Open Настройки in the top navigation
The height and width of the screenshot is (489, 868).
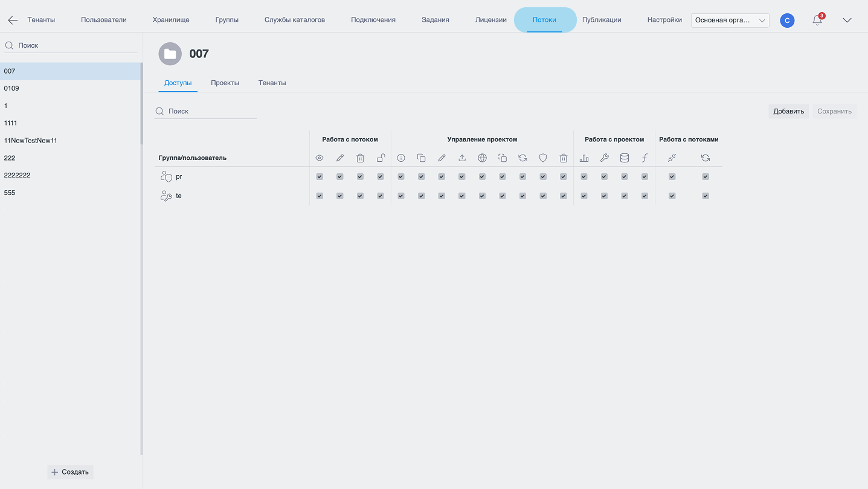[x=664, y=20]
